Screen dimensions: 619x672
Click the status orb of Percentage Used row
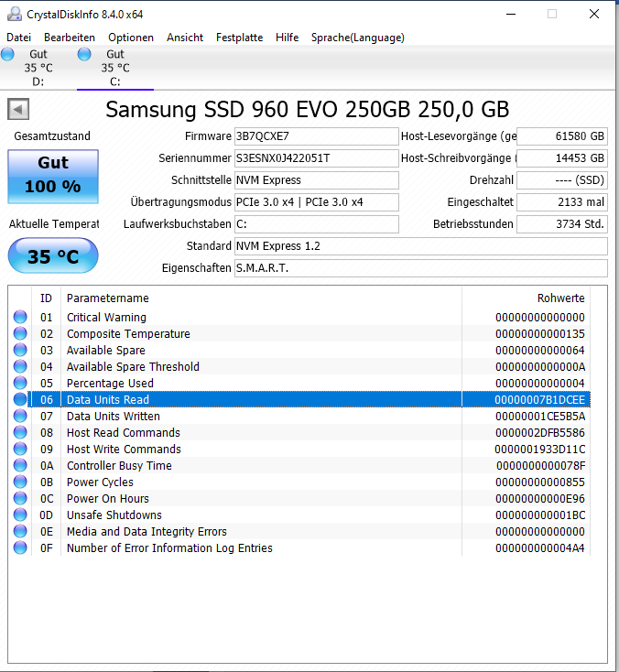tap(20, 383)
